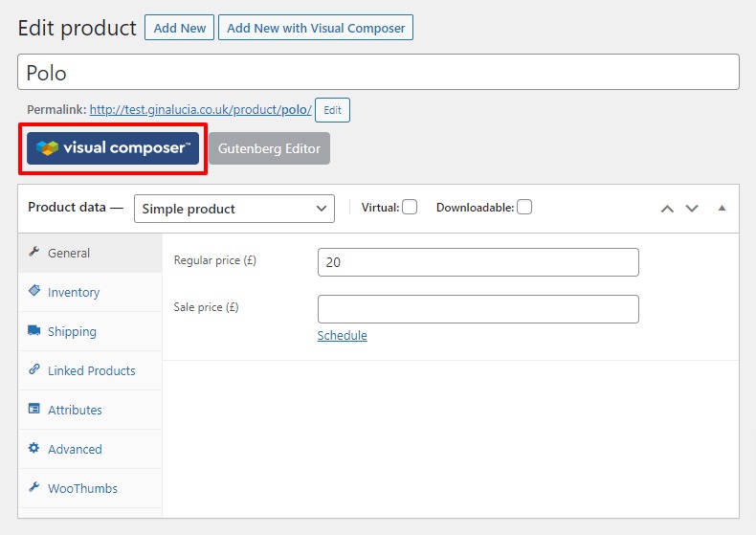Click the General tab wrench icon
756x535 pixels.
(x=33, y=252)
